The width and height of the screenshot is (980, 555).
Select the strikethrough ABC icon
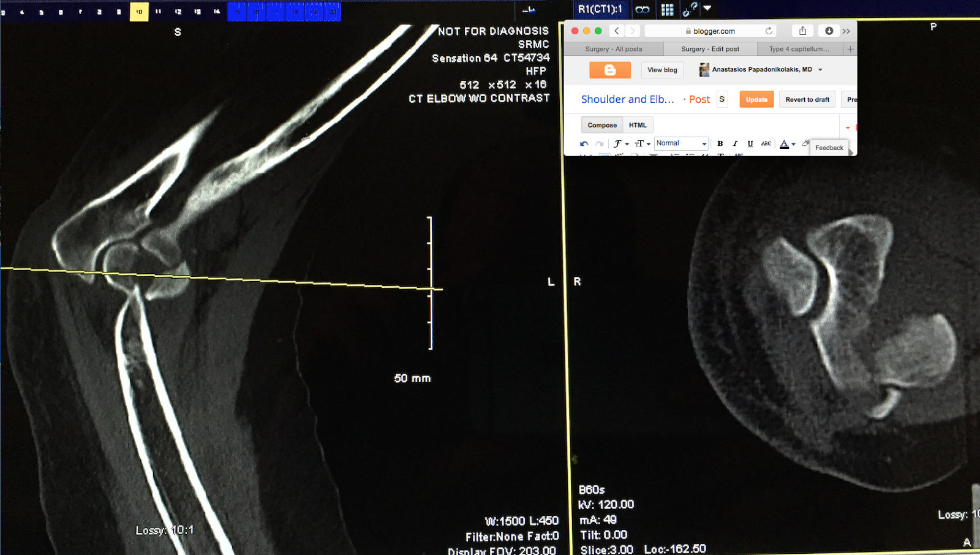[766, 143]
